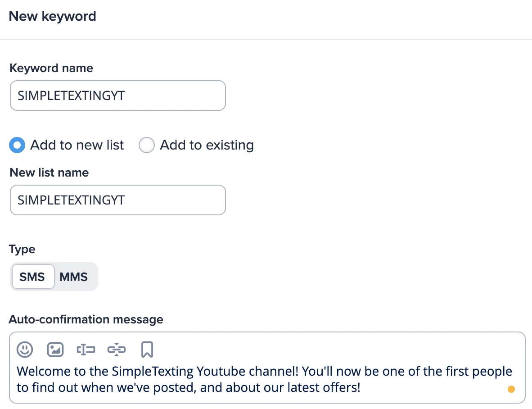Insert an image into the auto-confirmation message

pyautogui.click(x=55, y=349)
